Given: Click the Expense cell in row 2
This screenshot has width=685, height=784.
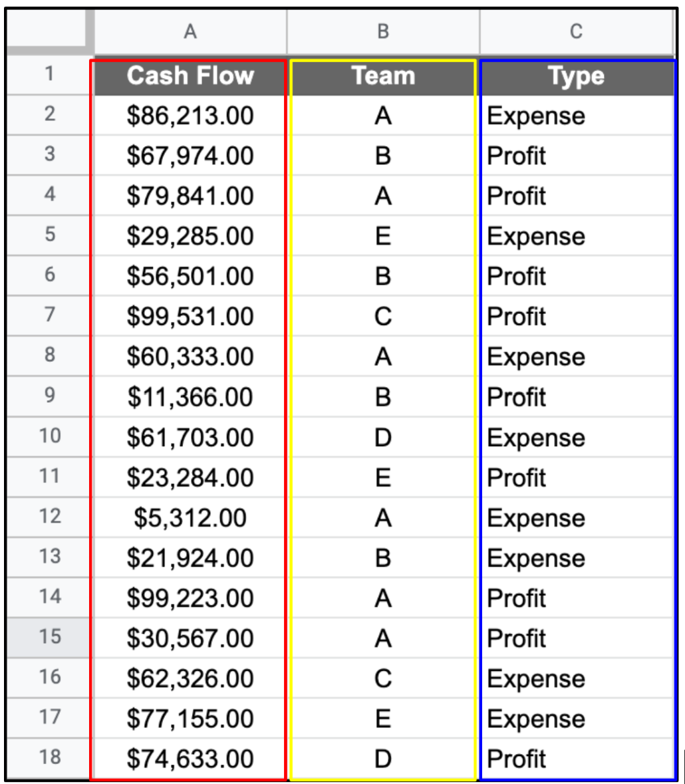Looking at the screenshot, I should 576,116.
